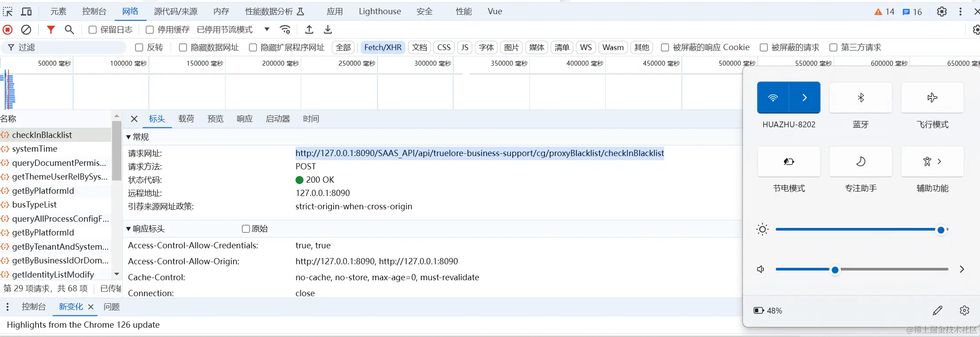980x337 pixels.
Task: Filter requests by 全部
Action: (x=343, y=47)
